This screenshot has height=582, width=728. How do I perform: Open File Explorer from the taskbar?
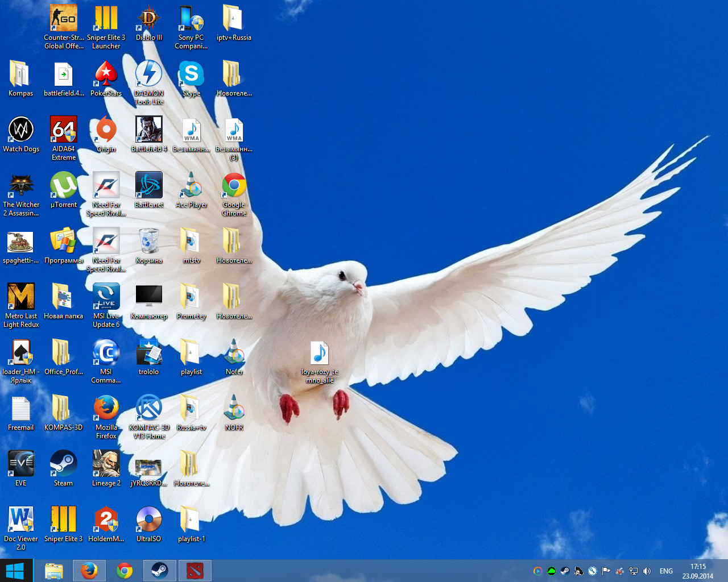[x=54, y=571]
